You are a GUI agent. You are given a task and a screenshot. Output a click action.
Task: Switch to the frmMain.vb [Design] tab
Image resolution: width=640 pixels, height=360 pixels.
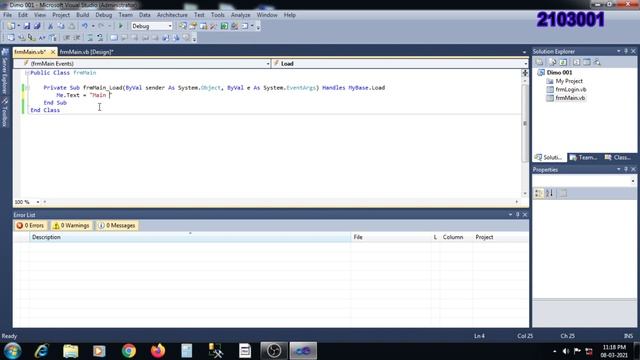pos(87,52)
